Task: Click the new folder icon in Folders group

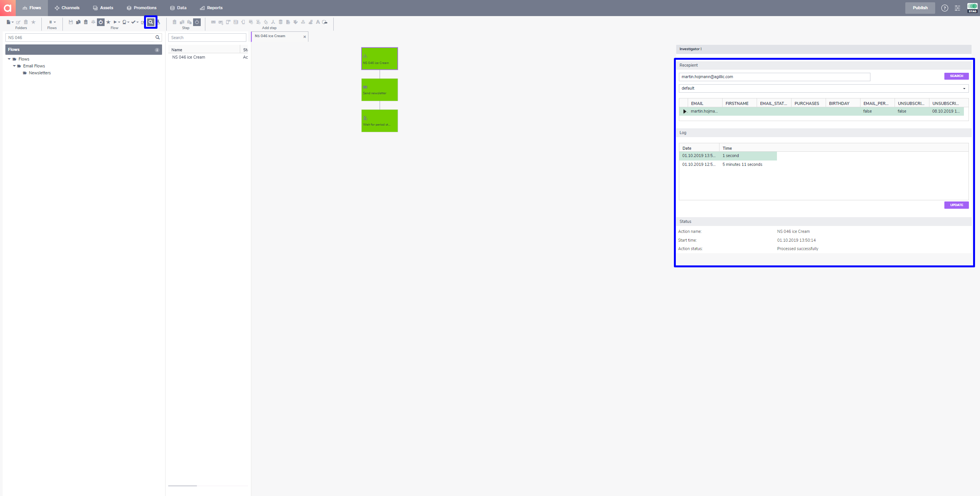Action: (x=8, y=22)
